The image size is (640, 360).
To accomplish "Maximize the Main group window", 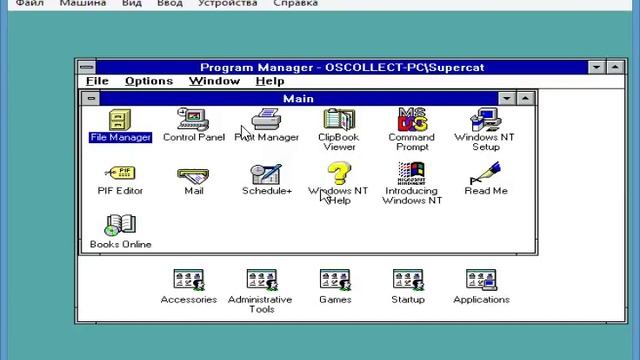I will click(525, 98).
